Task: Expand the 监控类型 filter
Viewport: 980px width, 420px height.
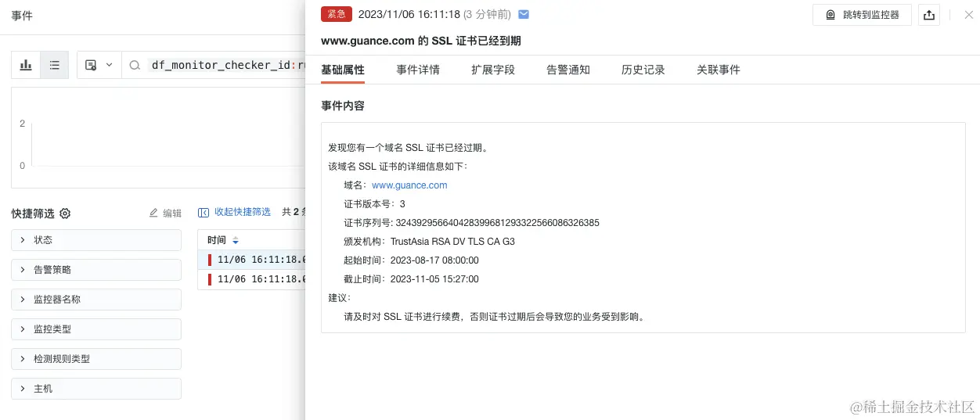Action: [96, 329]
